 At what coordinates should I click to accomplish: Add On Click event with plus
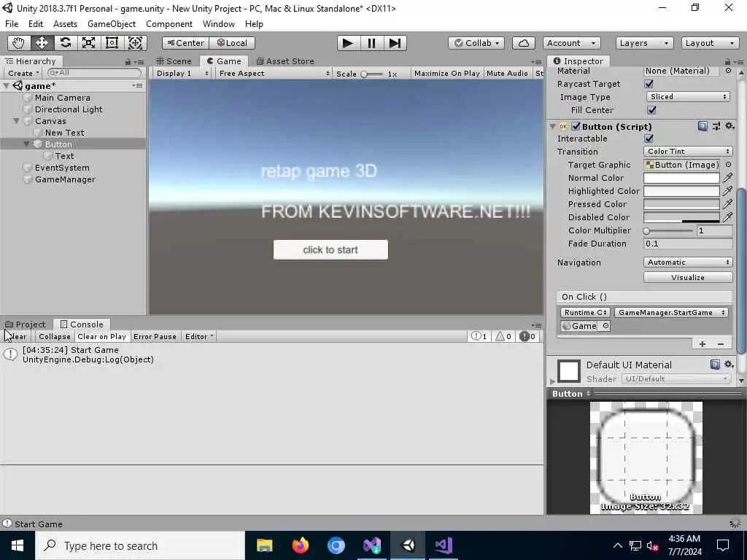703,344
